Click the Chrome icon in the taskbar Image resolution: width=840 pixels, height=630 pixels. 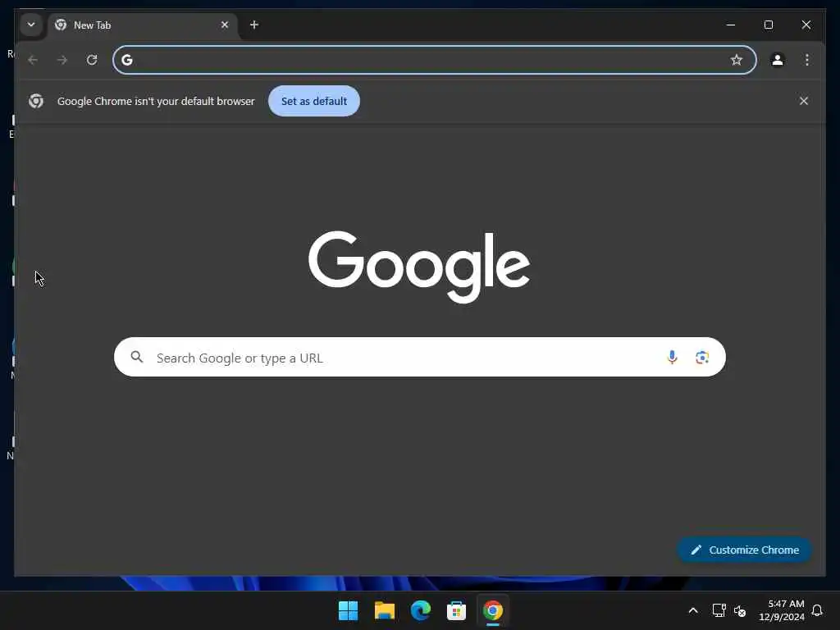(493, 610)
